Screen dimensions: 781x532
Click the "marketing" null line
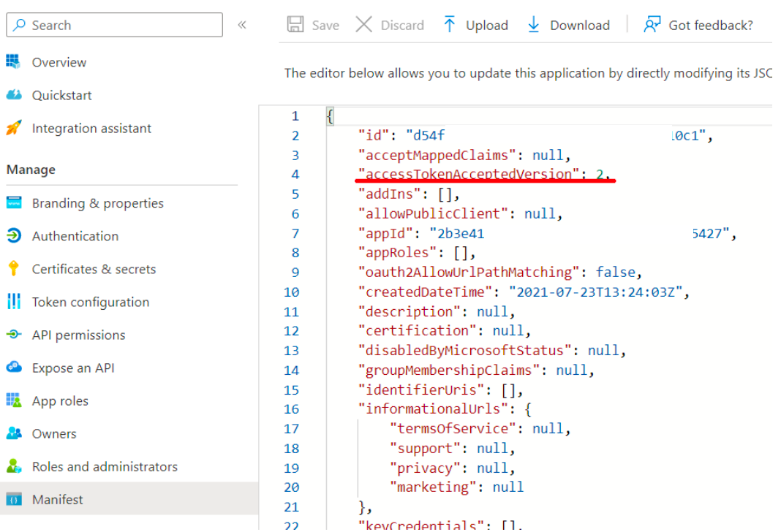tap(456, 487)
